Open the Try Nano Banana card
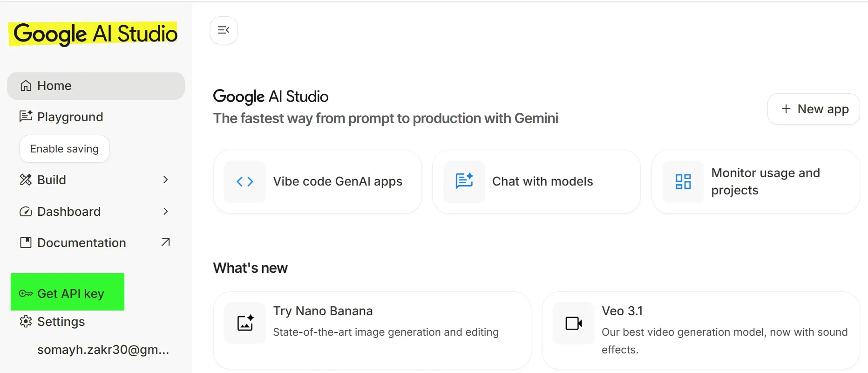The height and width of the screenshot is (373, 868). point(372,330)
